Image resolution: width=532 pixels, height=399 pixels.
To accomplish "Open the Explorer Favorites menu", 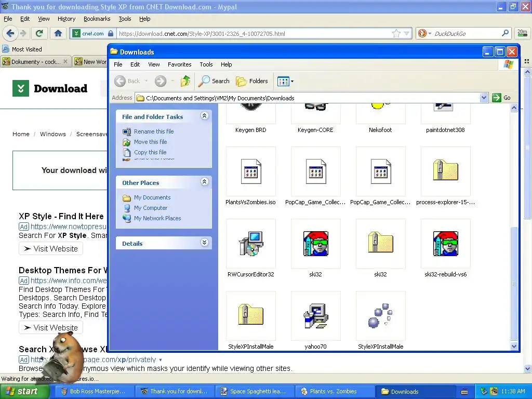I will (x=179, y=64).
